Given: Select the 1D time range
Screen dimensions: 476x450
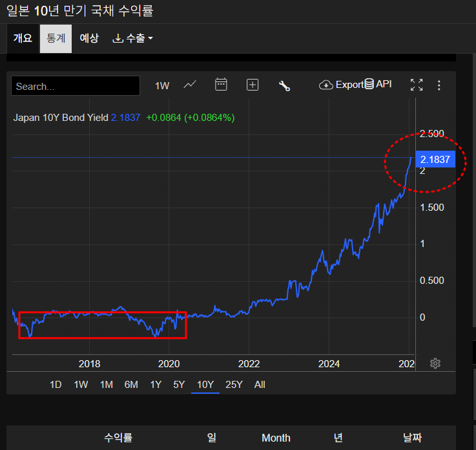Looking at the screenshot, I should tap(56, 385).
